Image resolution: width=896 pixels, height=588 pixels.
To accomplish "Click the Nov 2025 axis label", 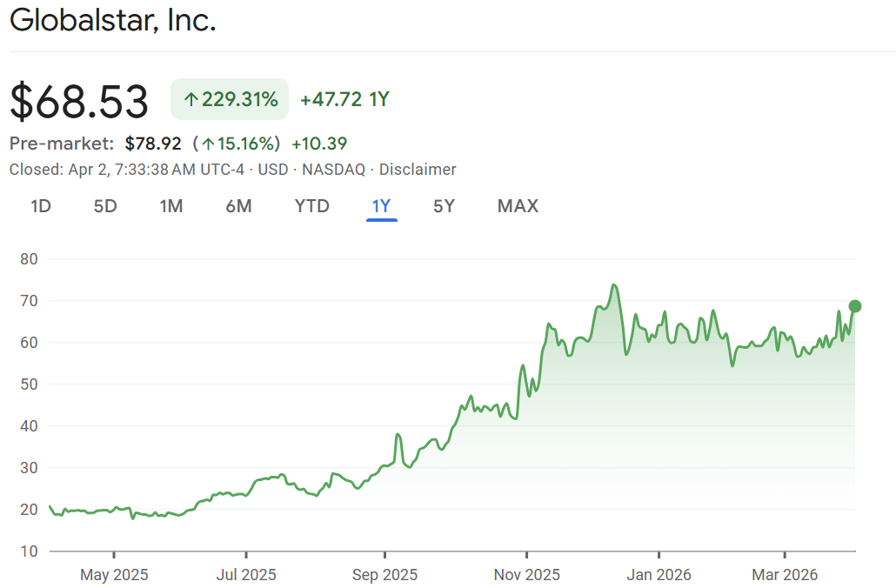I will (x=527, y=575).
